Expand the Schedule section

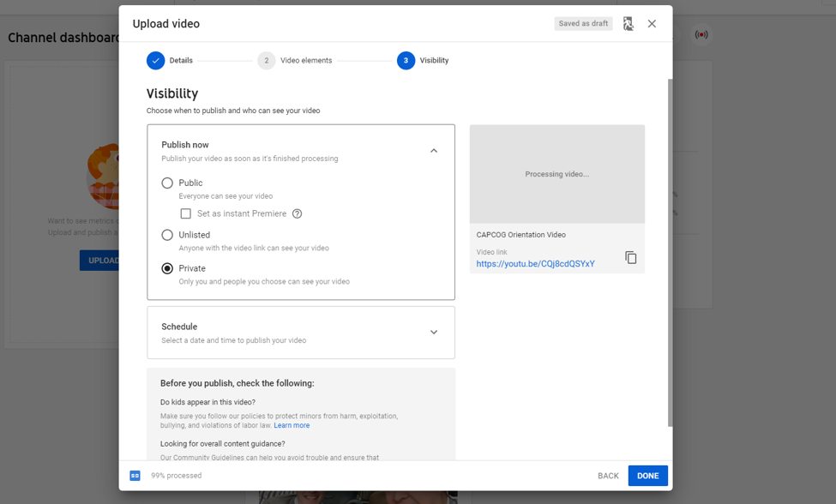click(x=434, y=332)
